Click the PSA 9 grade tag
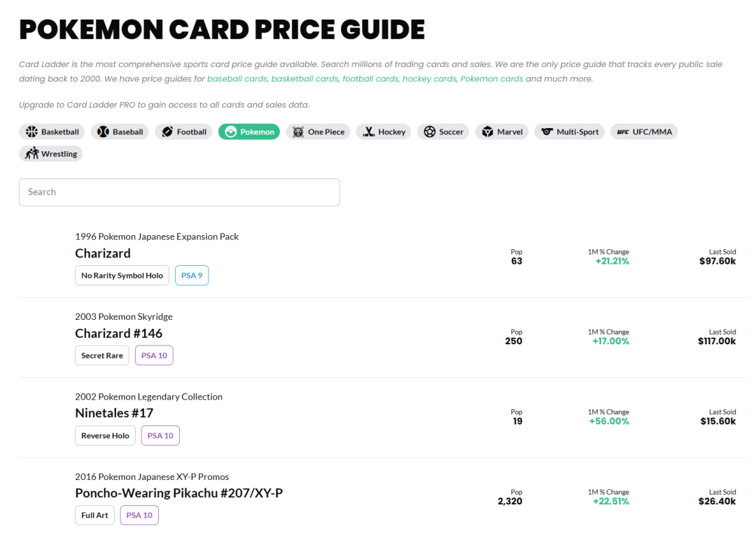Viewport: 756px width, 536px height. point(192,275)
